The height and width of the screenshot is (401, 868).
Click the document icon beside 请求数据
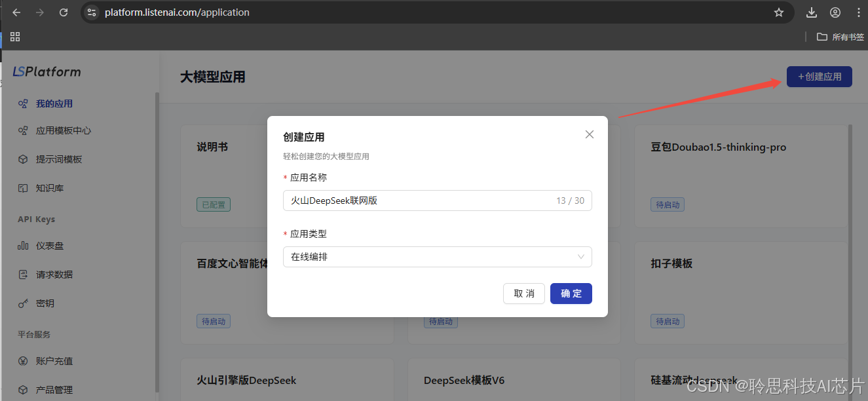coord(23,275)
